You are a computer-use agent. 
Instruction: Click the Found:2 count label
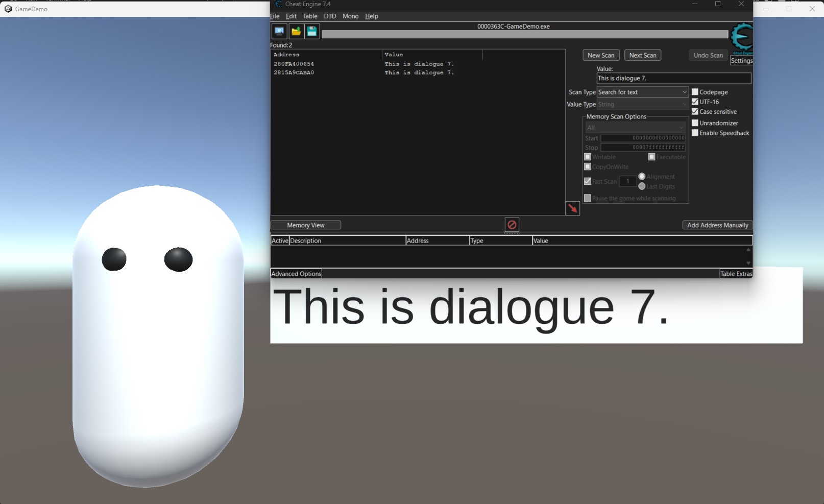click(x=281, y=45)
